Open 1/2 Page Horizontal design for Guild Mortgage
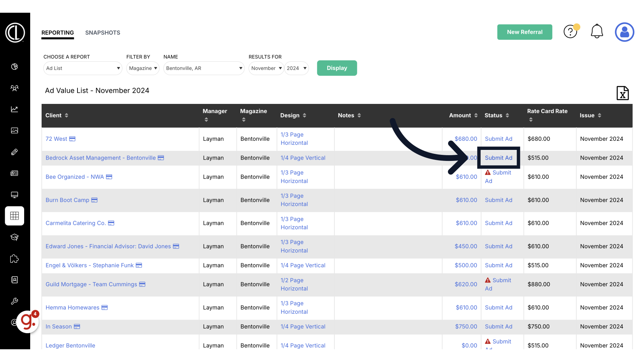644x362 pixels. [294, 284]
